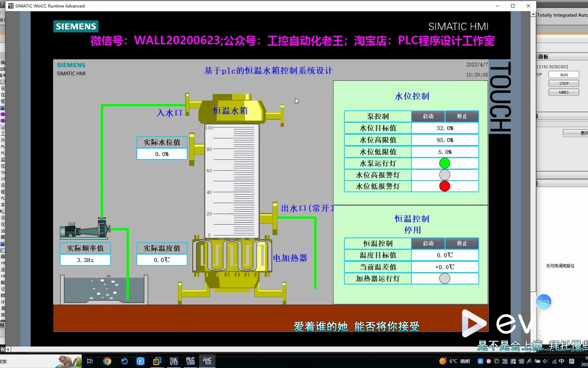Click the left arrow of horizontal scrollbar

[8, 349]
